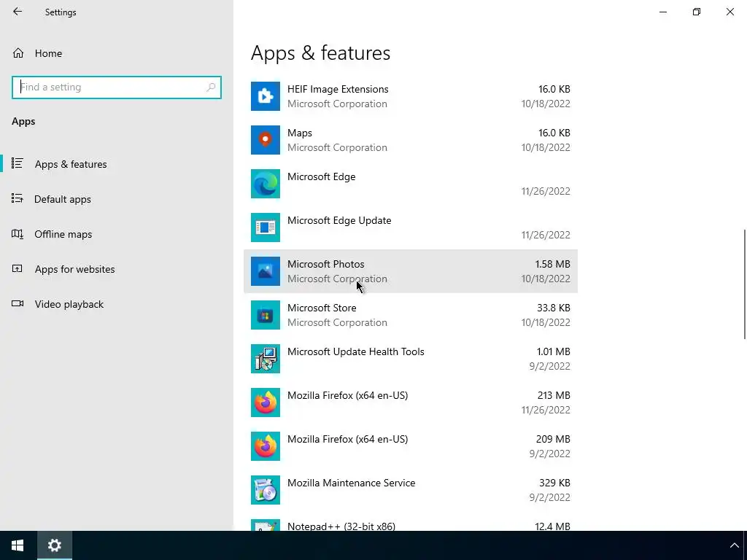This screenshot has height=560, width=747.
Task: Click the Home house icon in sidebar
Action: click(x=18, y=53)
